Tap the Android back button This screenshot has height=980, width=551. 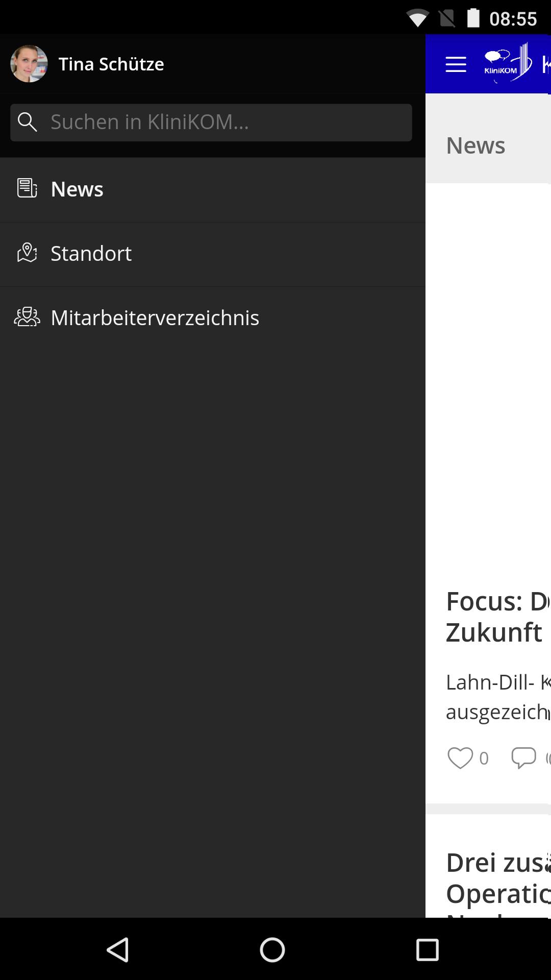click(x=118, y=950)
